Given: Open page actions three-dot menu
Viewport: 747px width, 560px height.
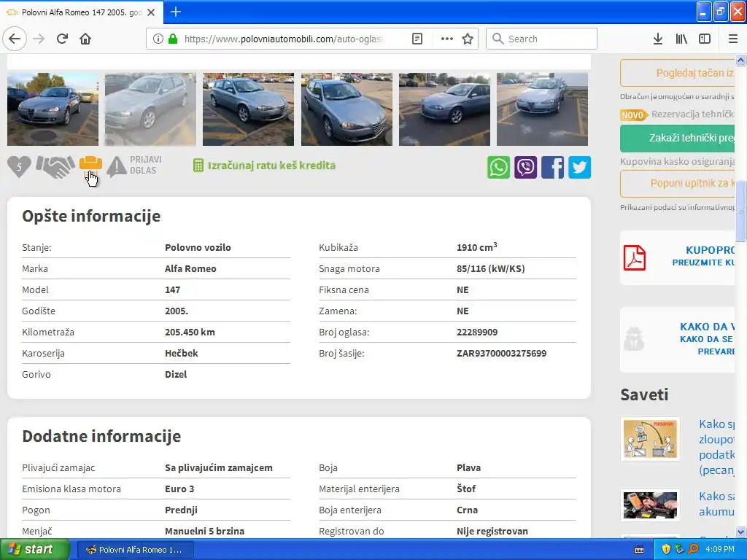Looking at the screenshot, I should click(447, 39).
